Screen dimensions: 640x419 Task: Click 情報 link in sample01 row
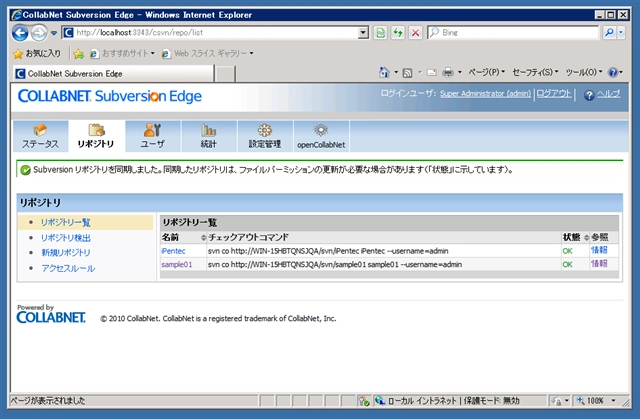[x=599, y=264]
